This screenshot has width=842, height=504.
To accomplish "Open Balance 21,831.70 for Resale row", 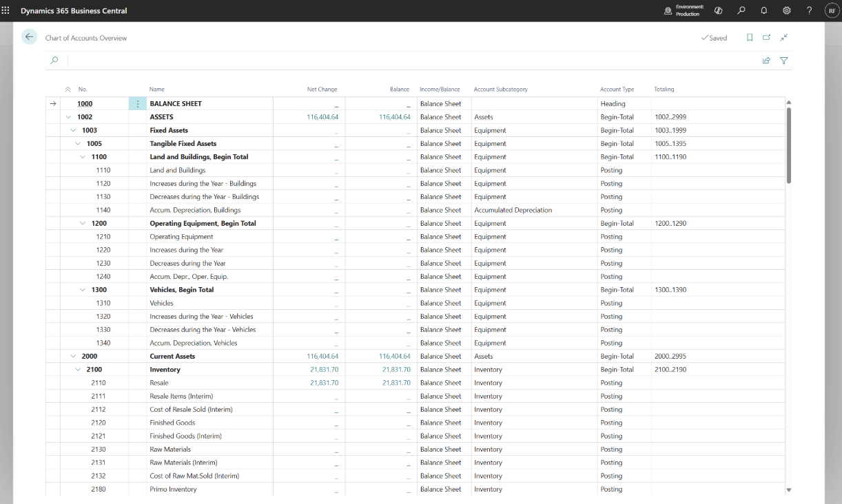I will pos(396,383).
